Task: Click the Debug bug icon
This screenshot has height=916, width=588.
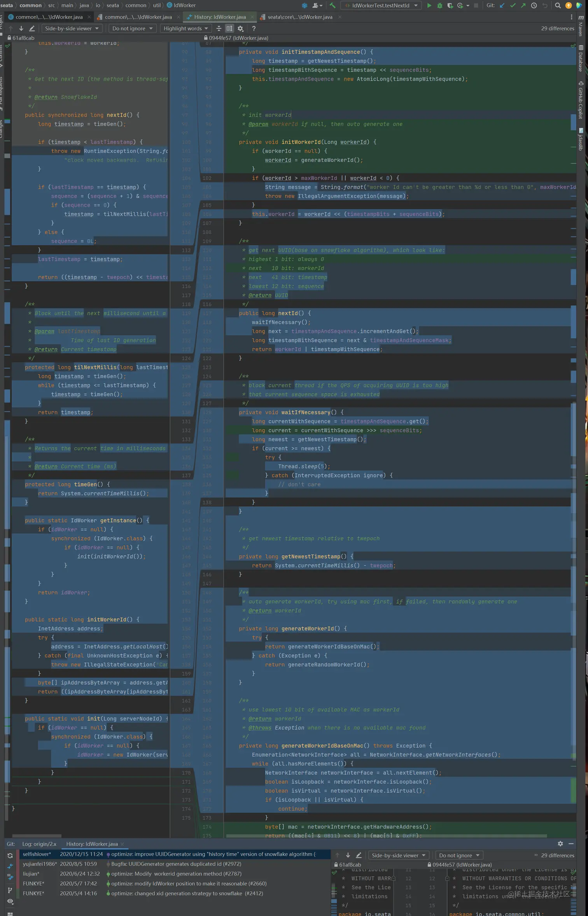Action: (x=439, y=5)
